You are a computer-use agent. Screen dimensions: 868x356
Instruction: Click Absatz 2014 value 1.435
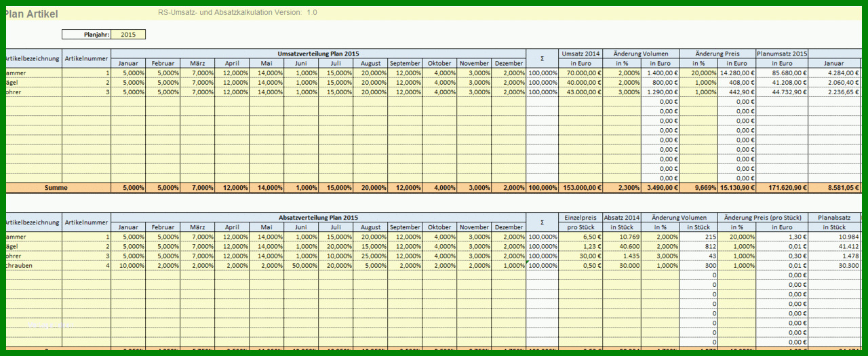pos(622,256)
